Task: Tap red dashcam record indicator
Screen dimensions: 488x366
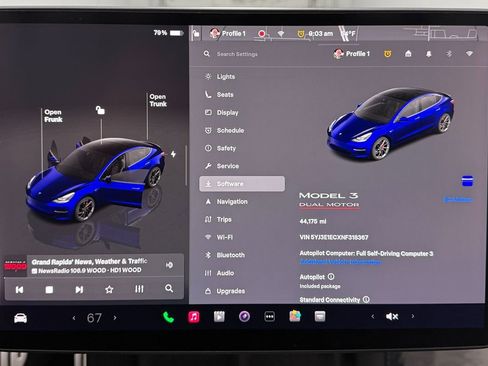Action: point(262,34)
